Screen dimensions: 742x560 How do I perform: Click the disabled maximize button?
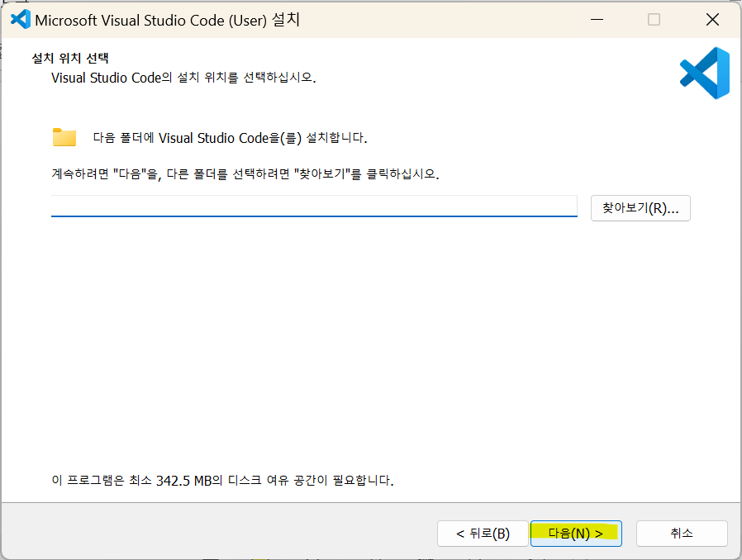654,20
